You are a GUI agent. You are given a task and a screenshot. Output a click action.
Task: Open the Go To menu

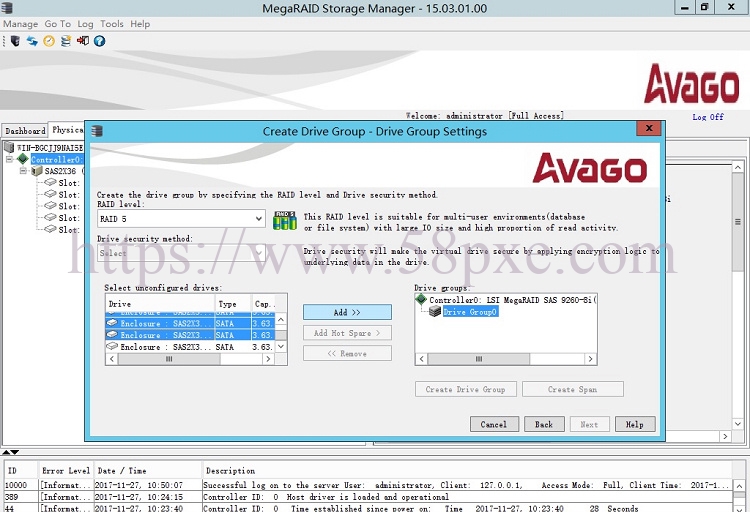(x=57, y=24)
